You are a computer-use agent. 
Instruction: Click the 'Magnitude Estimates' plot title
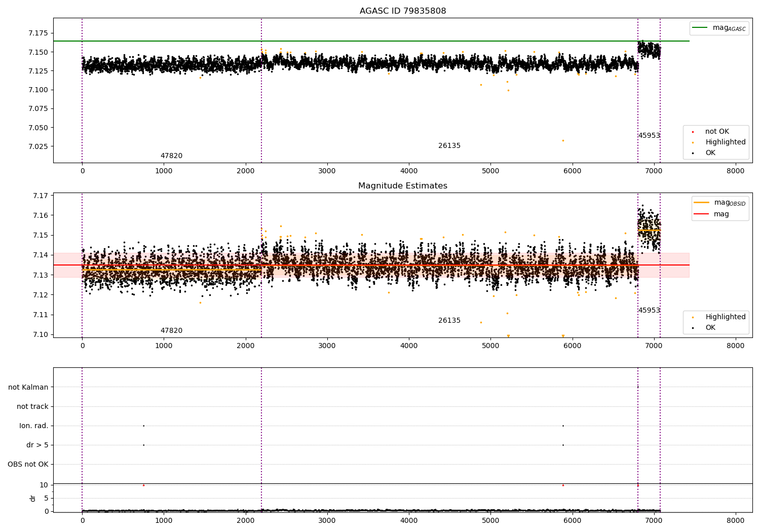(403, 186)
